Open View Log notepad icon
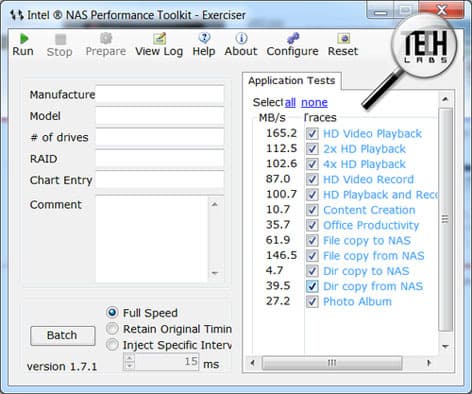The image size is (472, 394). tap(159, 39)
